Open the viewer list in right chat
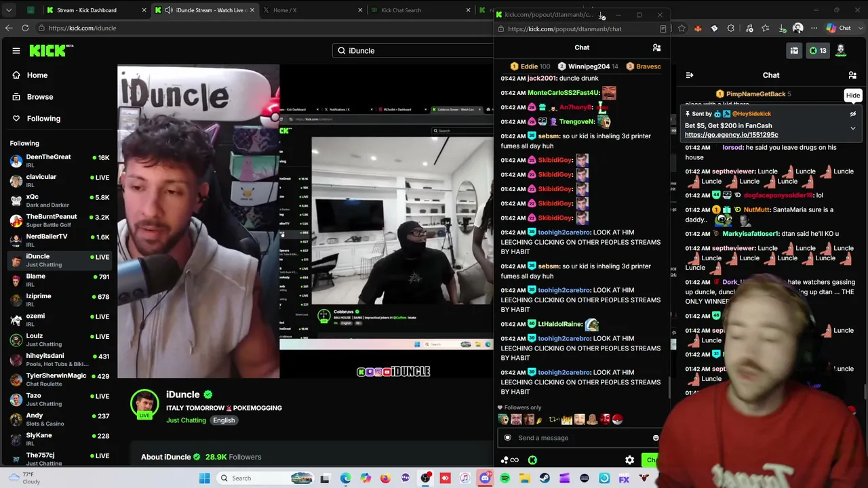 pyautogui.click(x=852, y=75)
